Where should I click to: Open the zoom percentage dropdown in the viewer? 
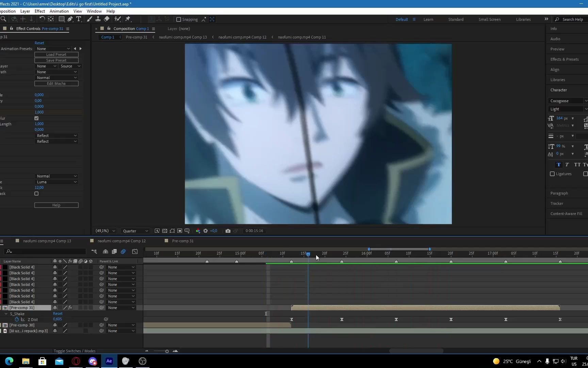coord(105,231)
